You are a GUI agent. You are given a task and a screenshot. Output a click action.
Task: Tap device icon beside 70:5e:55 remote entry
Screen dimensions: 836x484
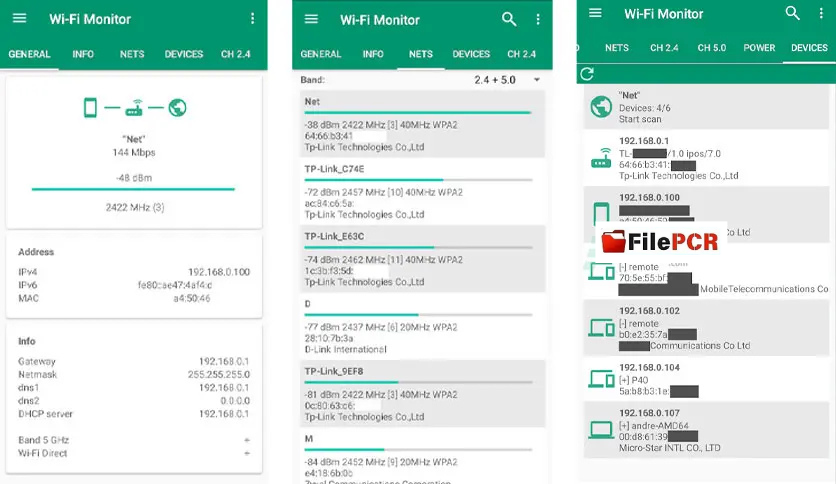[601, 271]
